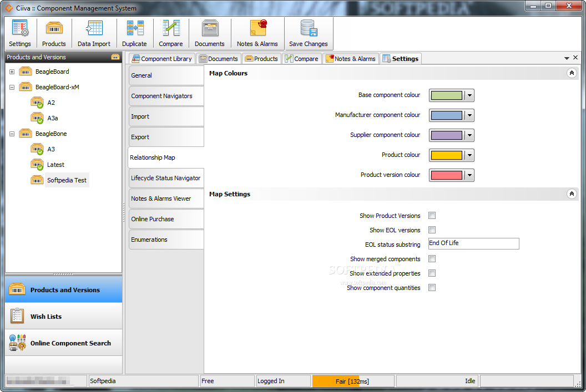586x392 pixels.
Task: Collapse the BeagleBoard-xM tree node
Action: [12, 88]
